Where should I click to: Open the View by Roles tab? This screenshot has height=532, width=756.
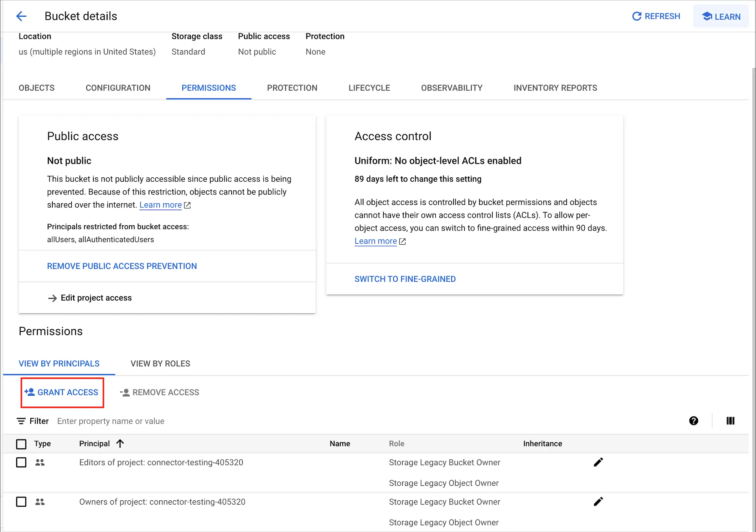click(x=160, y=364)
